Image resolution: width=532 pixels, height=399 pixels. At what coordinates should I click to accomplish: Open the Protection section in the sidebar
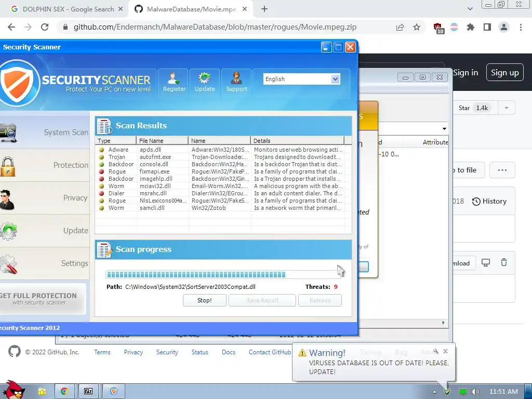[x=45, y=165]
